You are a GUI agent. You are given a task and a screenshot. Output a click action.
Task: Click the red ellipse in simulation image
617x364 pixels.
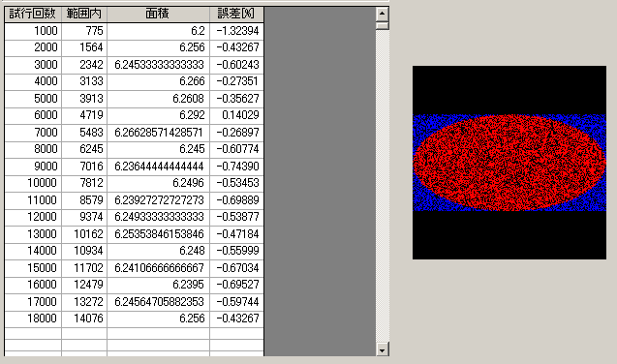(x=509, y=163)
